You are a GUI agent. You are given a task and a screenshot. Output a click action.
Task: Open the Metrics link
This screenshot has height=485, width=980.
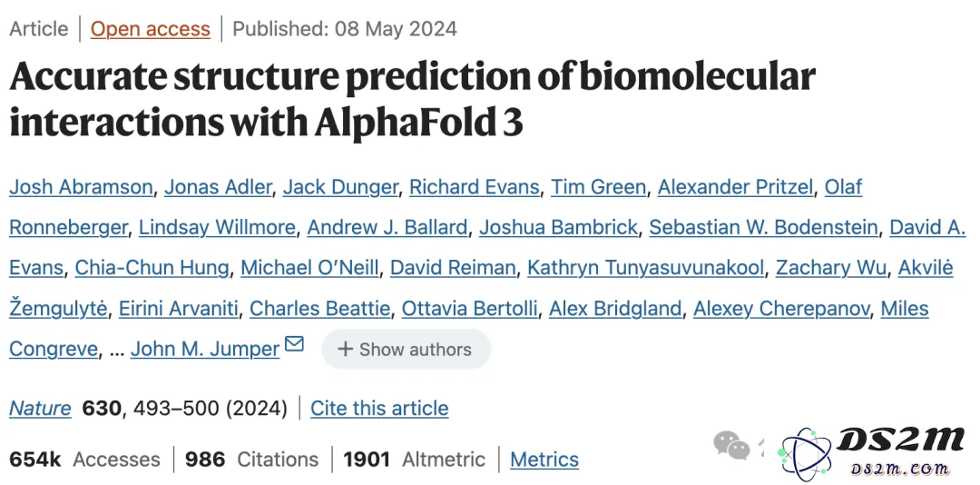pyautogui.click(x=544, y=460)
